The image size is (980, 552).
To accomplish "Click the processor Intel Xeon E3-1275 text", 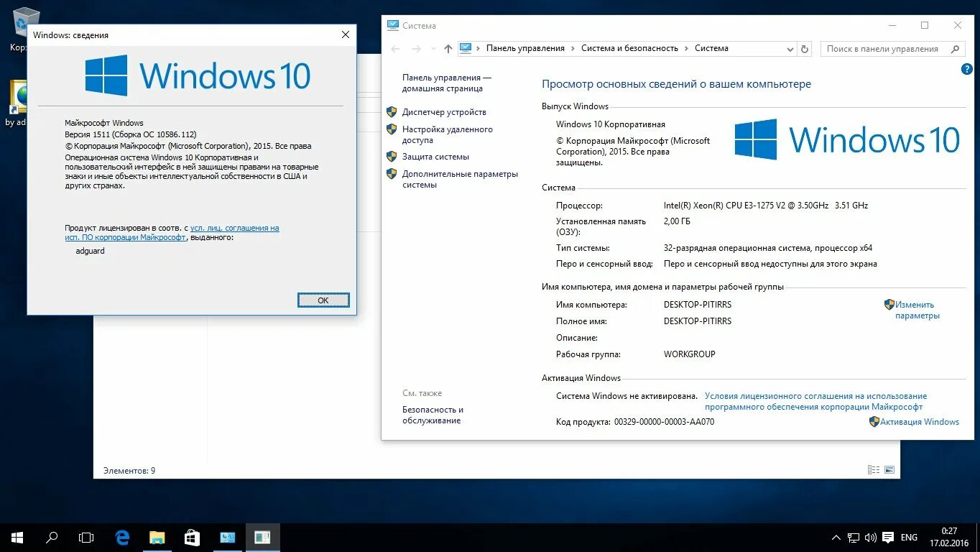I will (766, 206).
